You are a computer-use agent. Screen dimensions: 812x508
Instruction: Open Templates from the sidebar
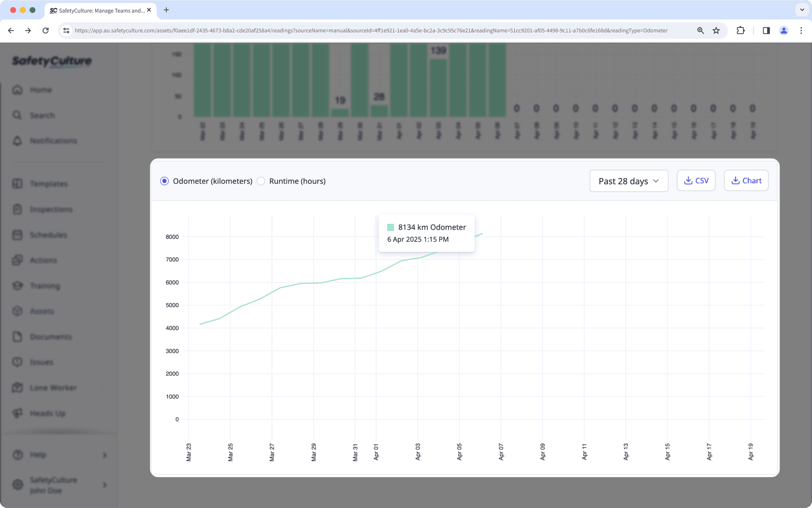[x=48, y=184]
